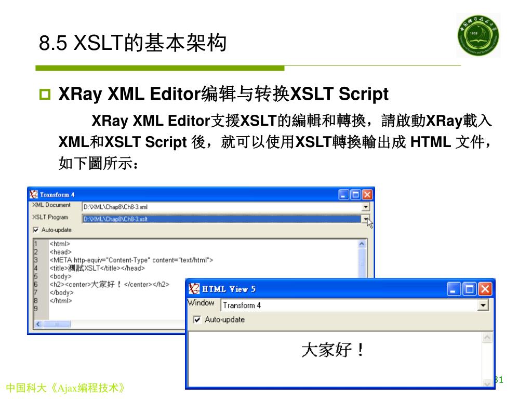Viewport: 532px width, 399px height.
Task: Click output line containing </html>
Action: point(61,301)
